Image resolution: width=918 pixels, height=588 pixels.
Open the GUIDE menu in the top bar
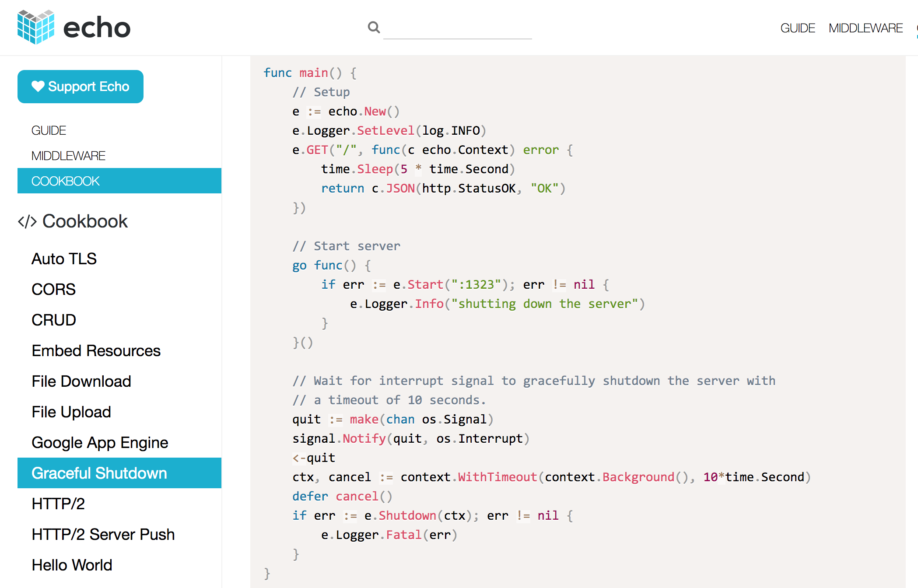click(797, 28)
